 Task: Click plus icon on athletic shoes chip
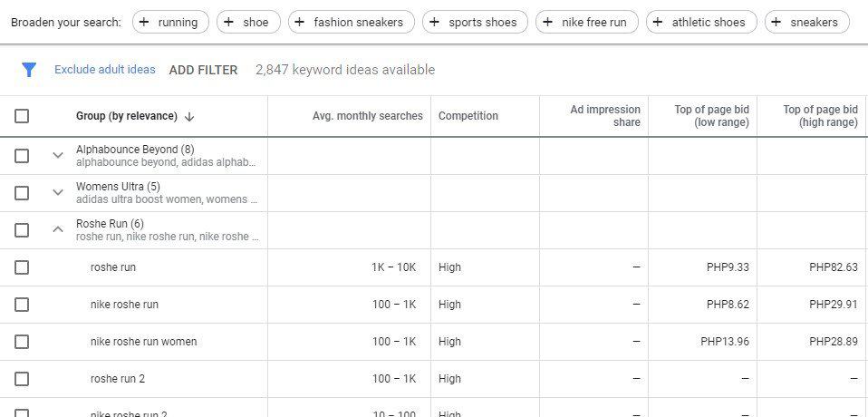coord(658,22)
